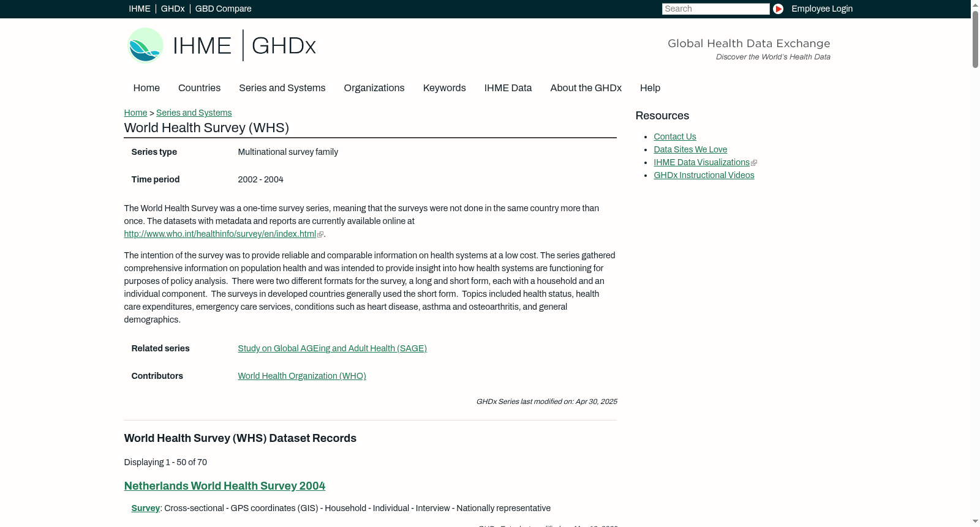Click the 'Global Health Data Exchange' tagline heading
This screenshot has width=980, height=527.
[x=748, y=43]
